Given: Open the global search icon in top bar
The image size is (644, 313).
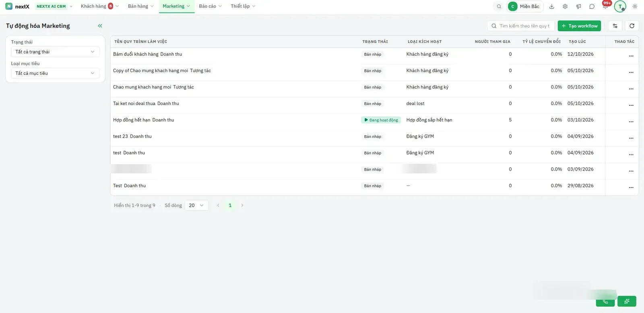Looking at the screenshot, I should tap(499, 6).
